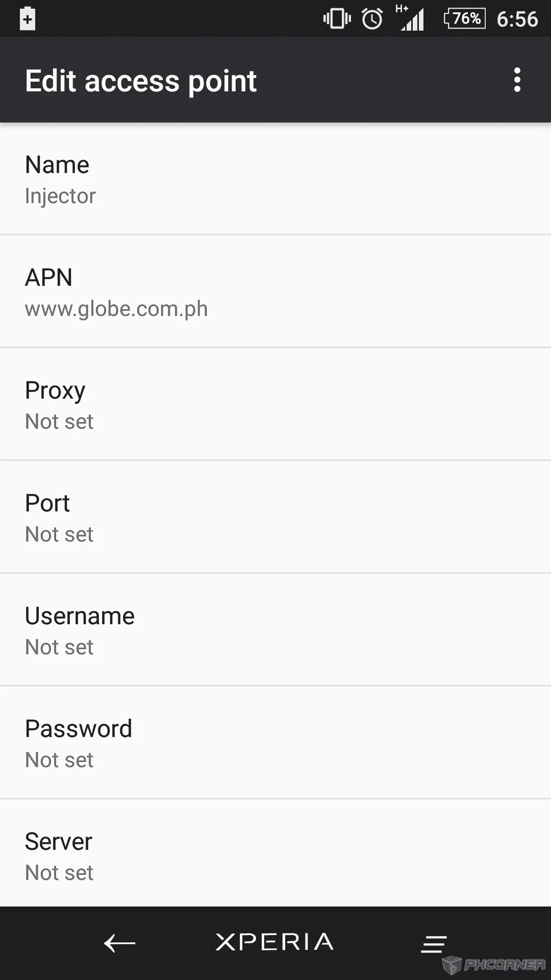The width and height of the screenshot is (551, 980).
Task: Edit the Name field showing Injector
Action: [x=275, y=179]
